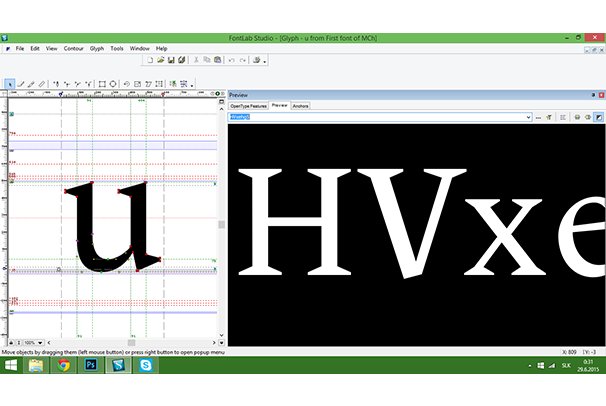Click the Open folder icon
This screenshot has height=406, width=606.
[x=160, y=60]
